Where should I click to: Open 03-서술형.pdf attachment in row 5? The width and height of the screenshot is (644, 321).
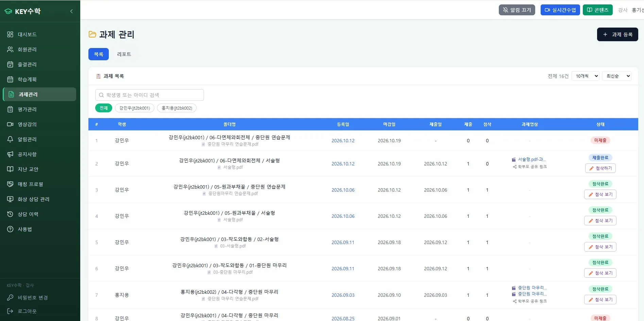[x=230, y=246]
